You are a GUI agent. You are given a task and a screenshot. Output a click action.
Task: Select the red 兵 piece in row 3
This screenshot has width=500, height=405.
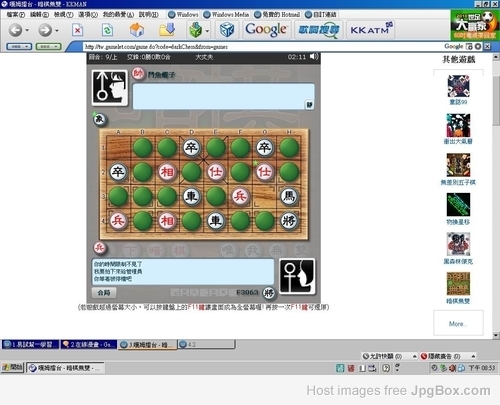tap(240, 196)
